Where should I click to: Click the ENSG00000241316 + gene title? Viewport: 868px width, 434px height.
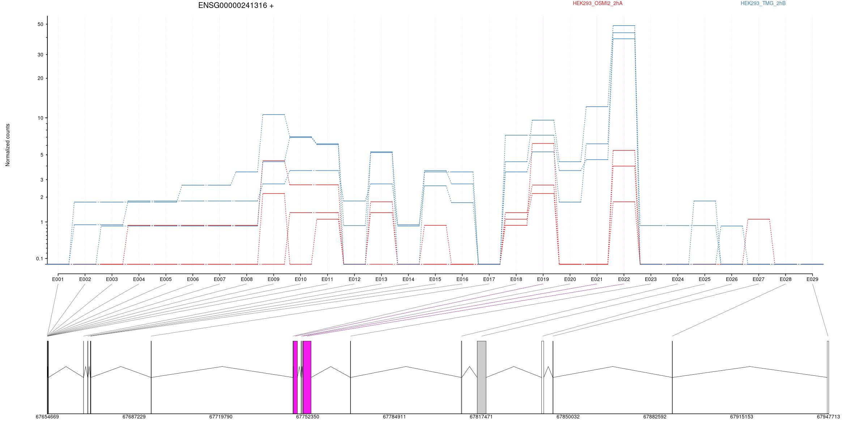[236, 5]
